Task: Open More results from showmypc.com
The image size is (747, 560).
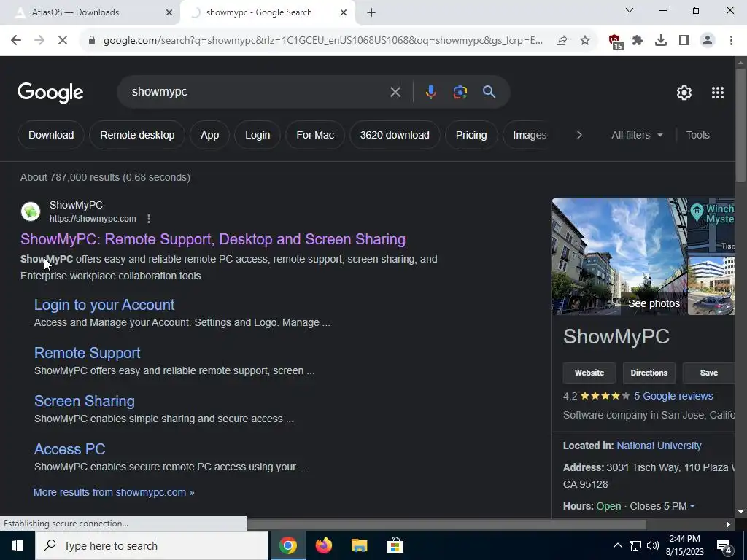Action: [x=114, y=492]
